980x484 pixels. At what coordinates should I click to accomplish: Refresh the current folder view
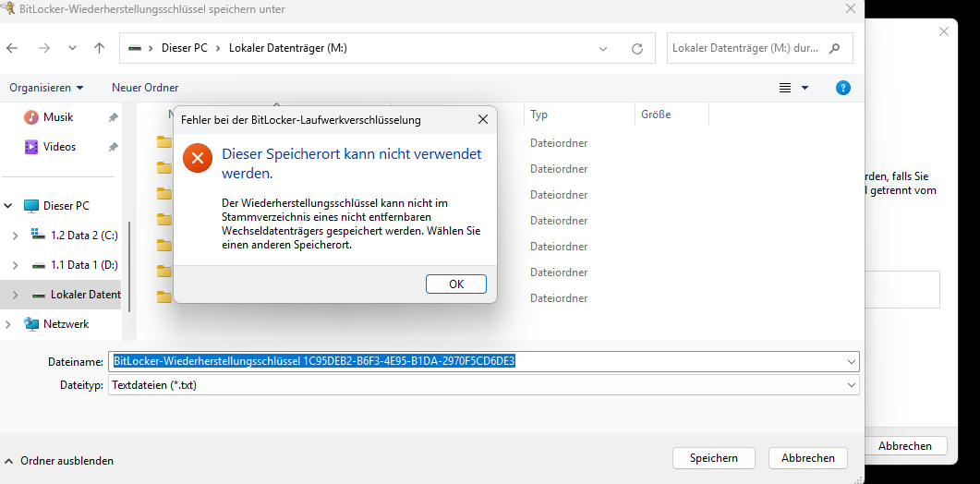[x=637, y=48]
